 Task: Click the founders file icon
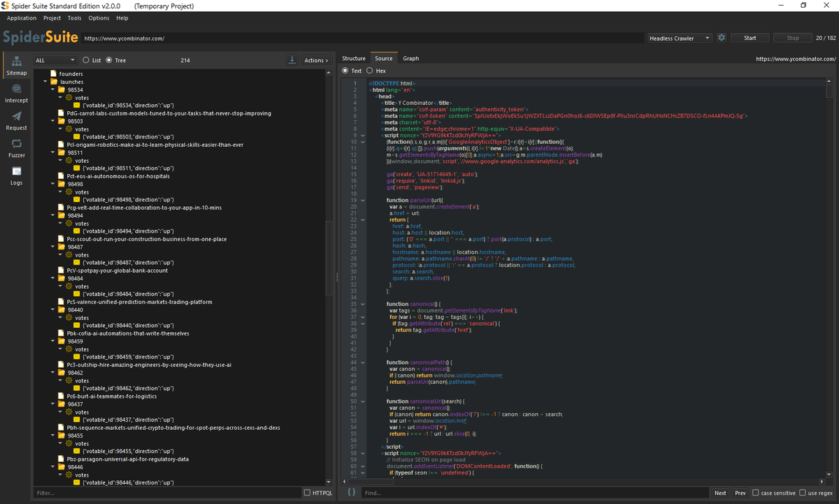(x=53, y=73)
